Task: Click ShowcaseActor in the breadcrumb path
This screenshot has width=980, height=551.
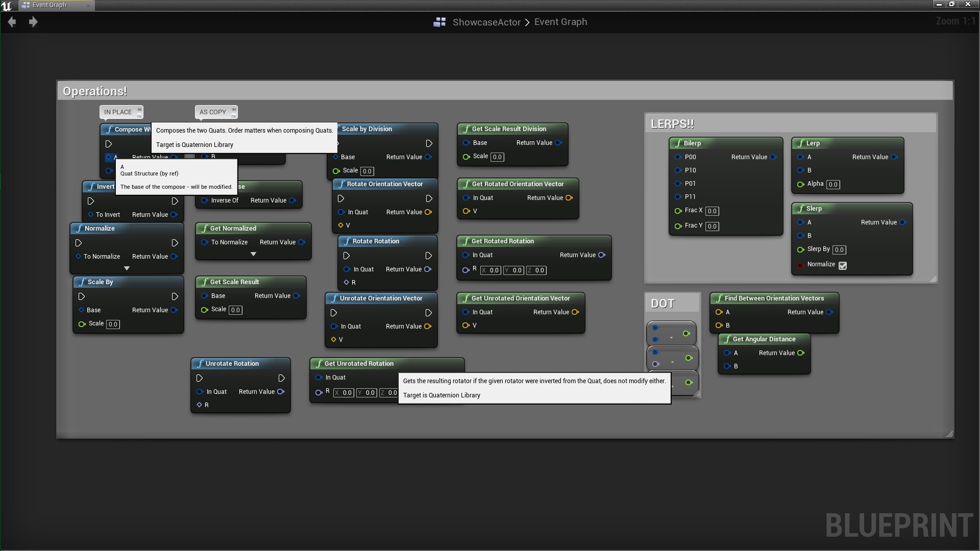Action: (x=486, y=22)
